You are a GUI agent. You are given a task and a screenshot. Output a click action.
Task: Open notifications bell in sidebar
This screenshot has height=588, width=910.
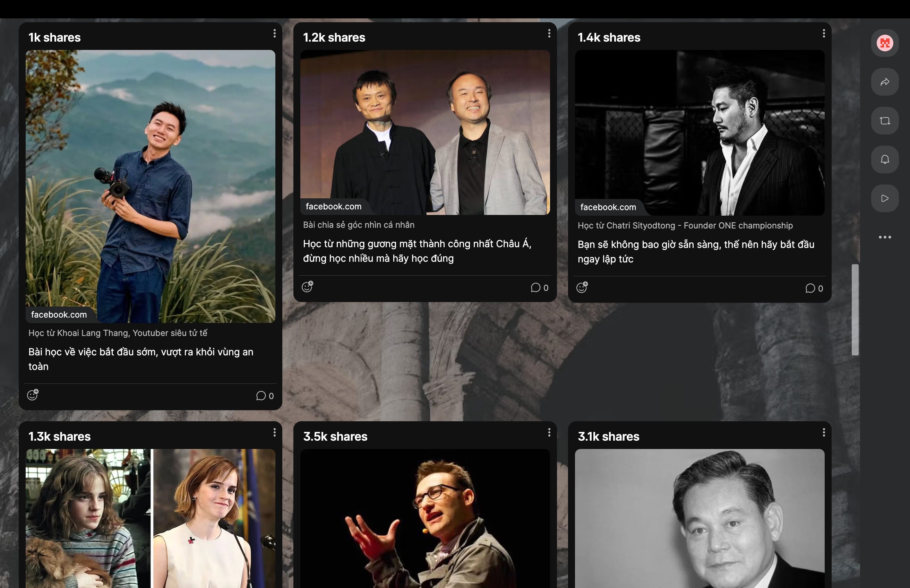point(884,159)
